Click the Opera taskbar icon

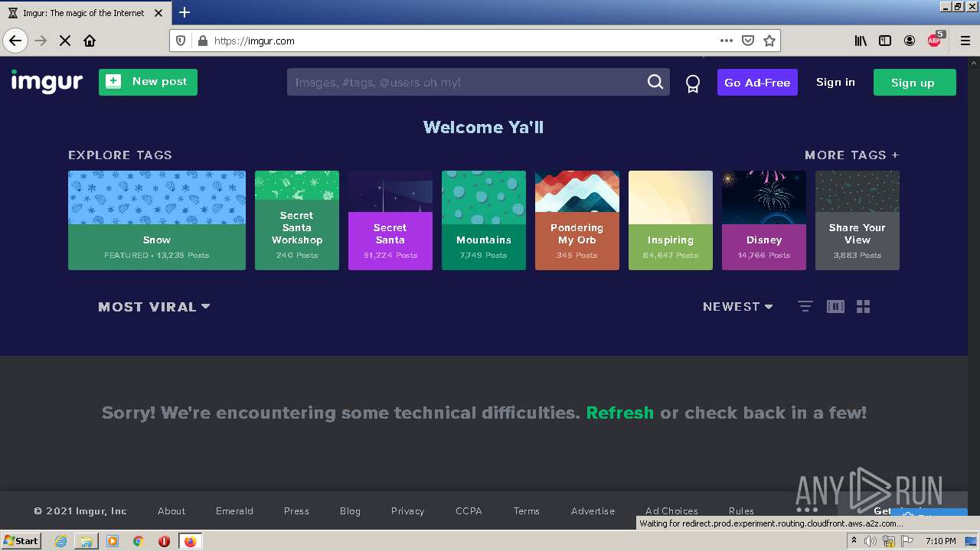tap(164, 541)
